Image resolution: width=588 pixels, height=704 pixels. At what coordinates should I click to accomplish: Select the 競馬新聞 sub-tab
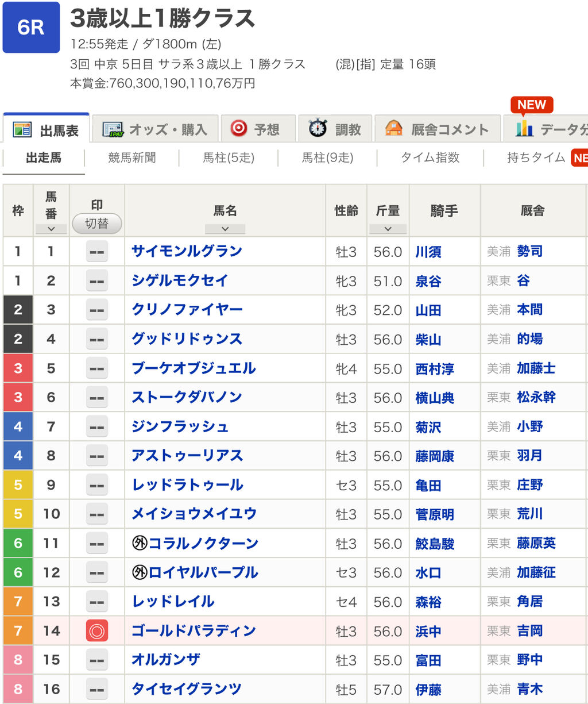[x=132, y=158]
